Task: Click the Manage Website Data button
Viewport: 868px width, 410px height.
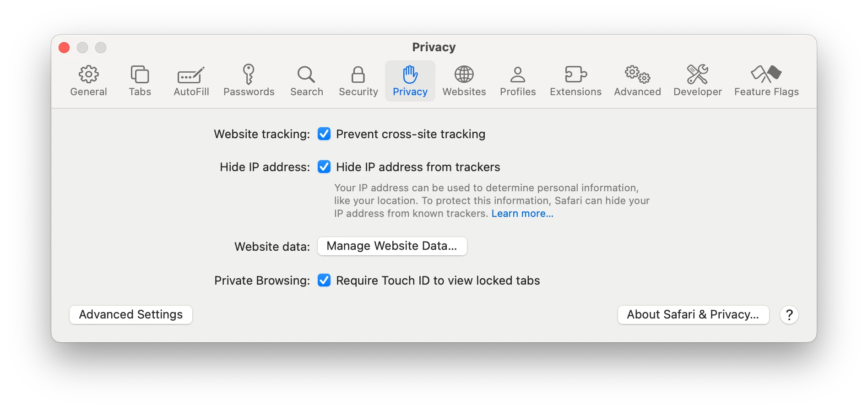Action: [392, 246]
